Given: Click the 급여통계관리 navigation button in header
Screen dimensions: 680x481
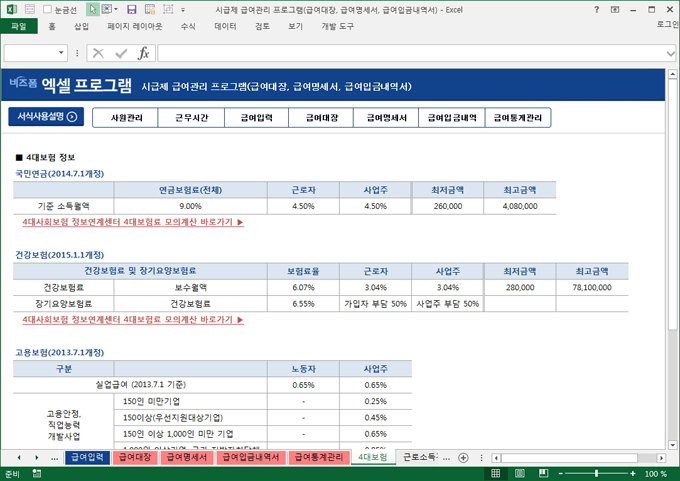Looking at the screenshot, I should pos(518,118).
